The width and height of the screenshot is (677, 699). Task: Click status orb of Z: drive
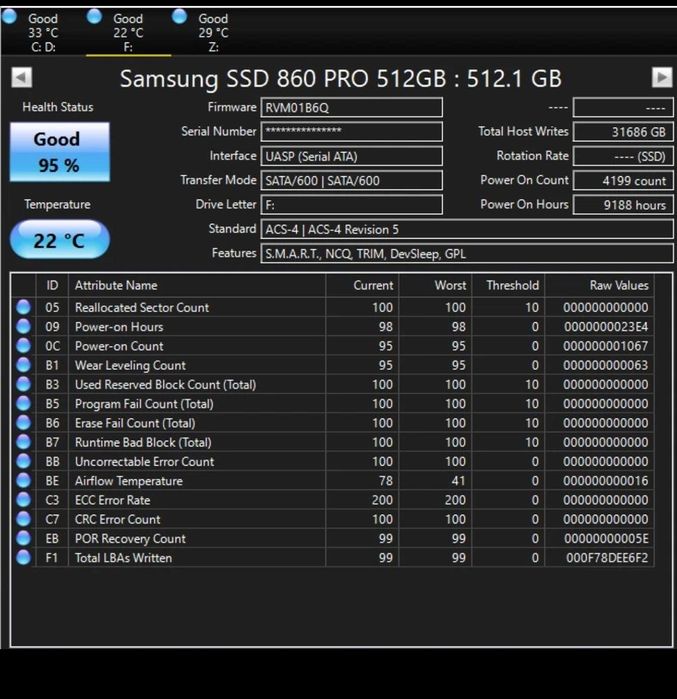pyautogui.click(x=179, y=16)
